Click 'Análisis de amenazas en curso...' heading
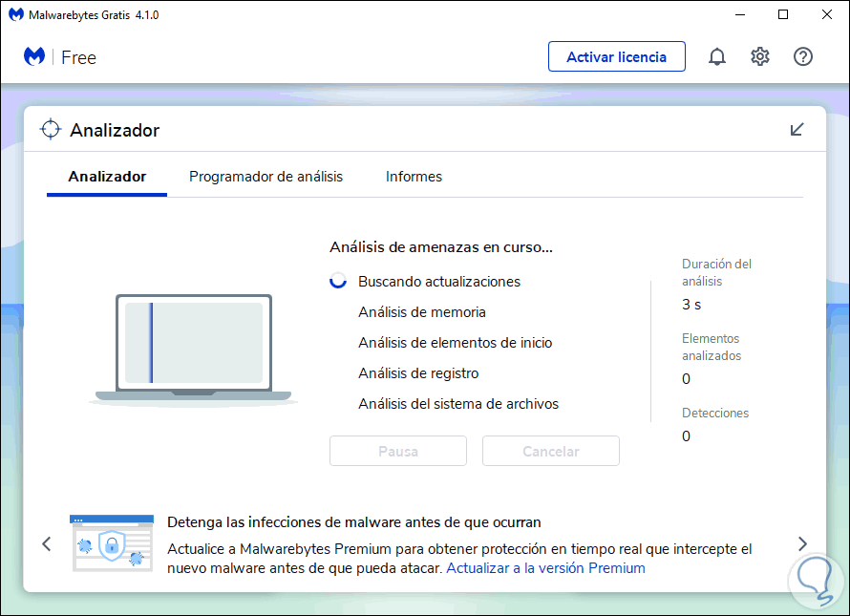The image size is (850, 616). [x=440, y=247]
